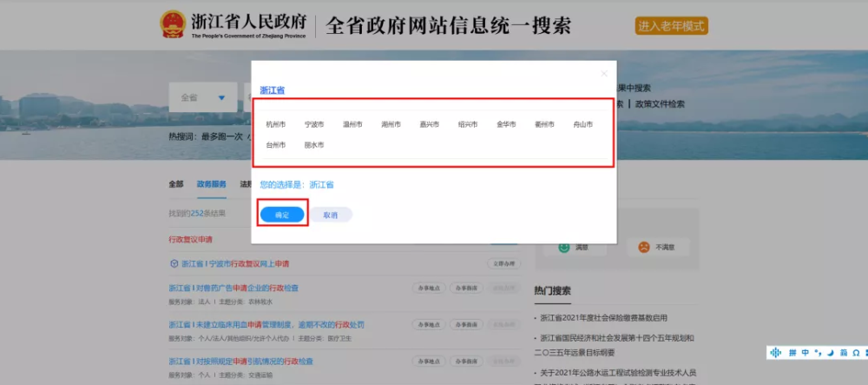The image size is (868, 385).
Task: Click the 不满意 orange frown face
Action: coord(643,247)
